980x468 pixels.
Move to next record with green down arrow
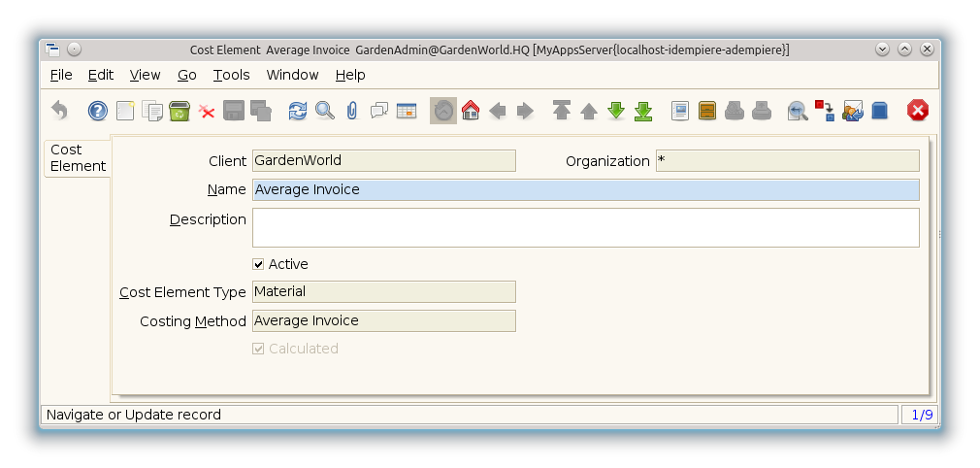(x=616, y=111)
